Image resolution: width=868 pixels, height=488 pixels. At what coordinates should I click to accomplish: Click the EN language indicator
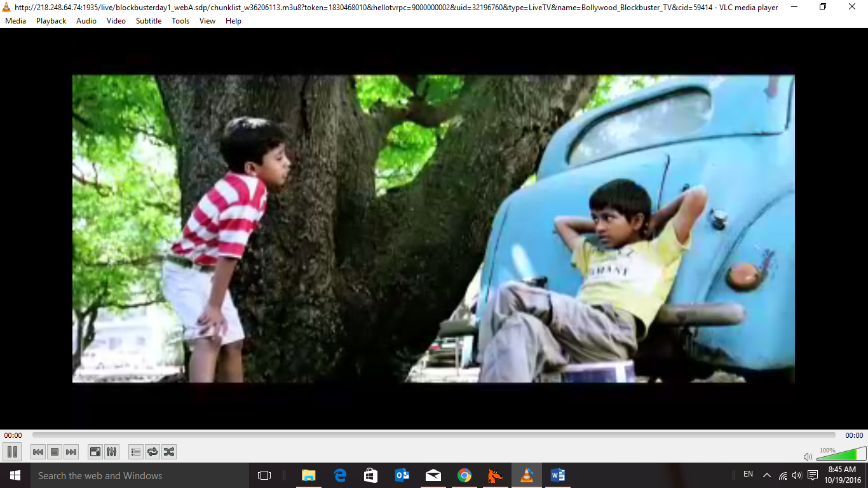pos(749,474)
